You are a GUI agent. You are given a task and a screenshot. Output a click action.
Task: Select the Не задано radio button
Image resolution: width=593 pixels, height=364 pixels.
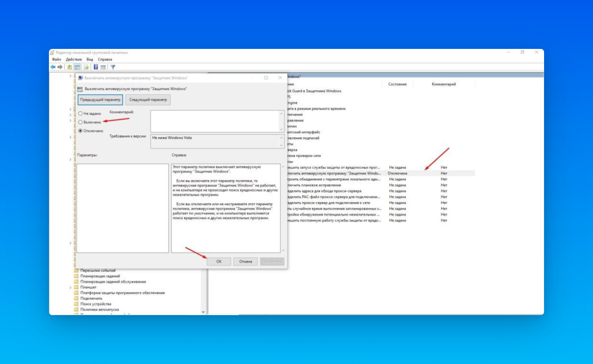tap(81, 114)
